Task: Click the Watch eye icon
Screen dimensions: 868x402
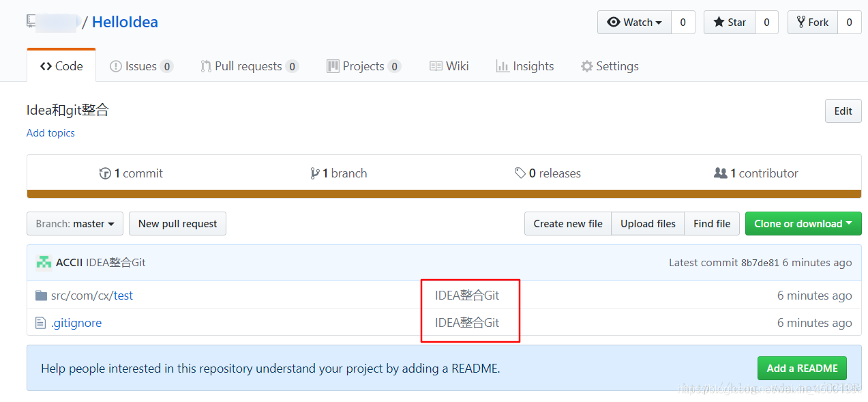Action: (614, 22)
